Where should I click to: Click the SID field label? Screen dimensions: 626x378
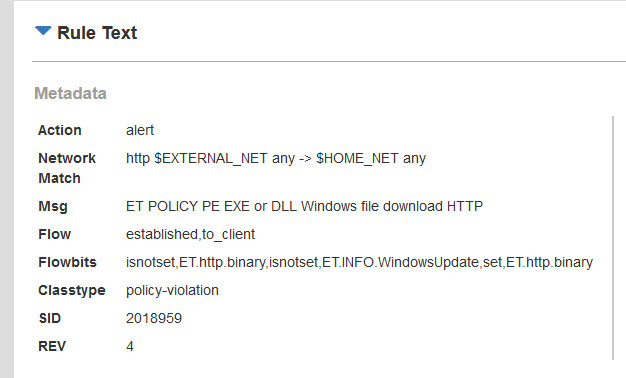[x=50, y=318]
